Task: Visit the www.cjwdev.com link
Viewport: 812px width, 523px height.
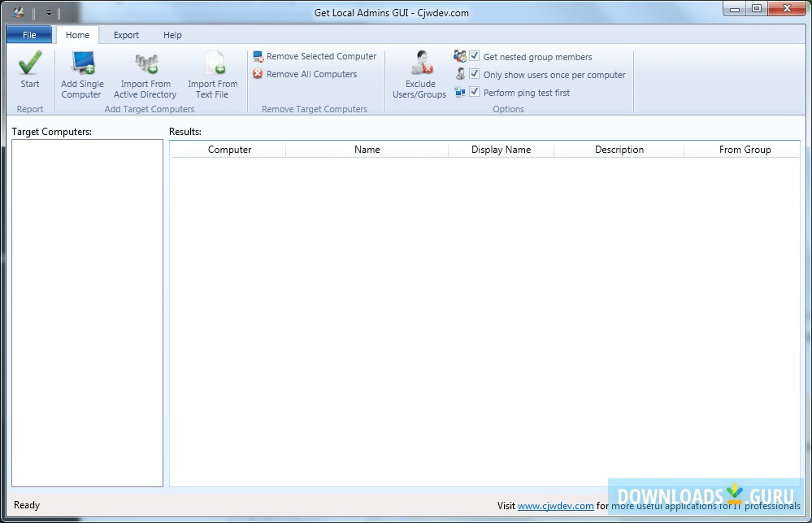Action: (x=557, y=505)
